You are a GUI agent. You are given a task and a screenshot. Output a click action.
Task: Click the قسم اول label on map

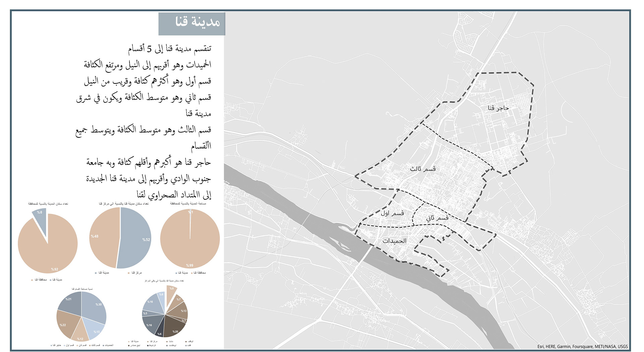[x=392, y=213]
